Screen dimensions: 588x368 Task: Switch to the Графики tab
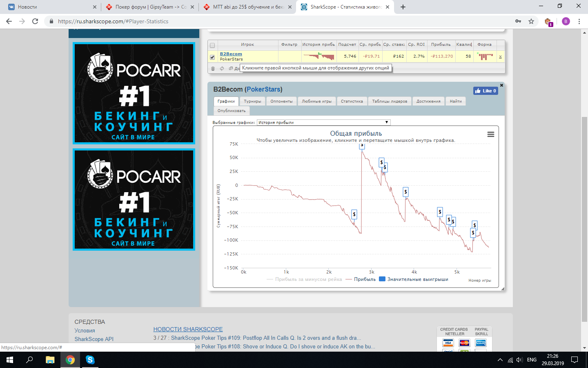(226, 101)
